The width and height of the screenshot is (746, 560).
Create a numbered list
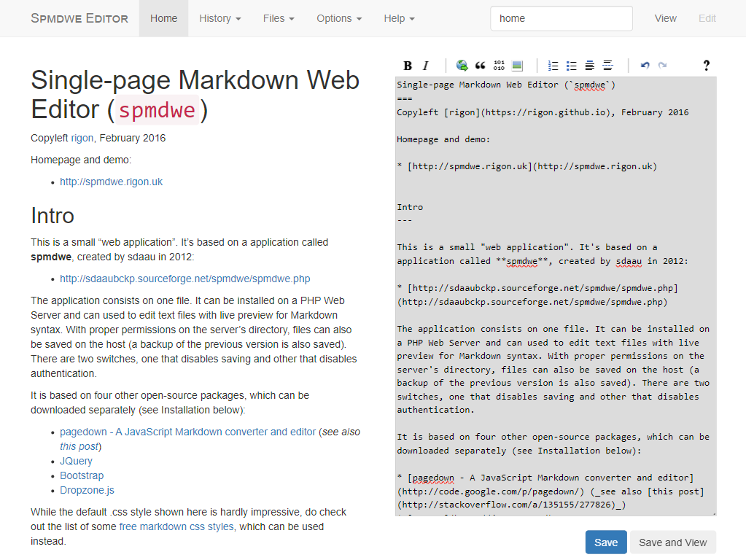(553, 66)
